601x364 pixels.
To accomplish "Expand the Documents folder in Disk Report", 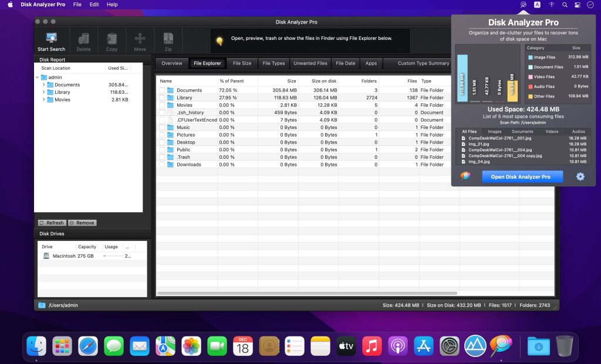I will pos(44,84).
